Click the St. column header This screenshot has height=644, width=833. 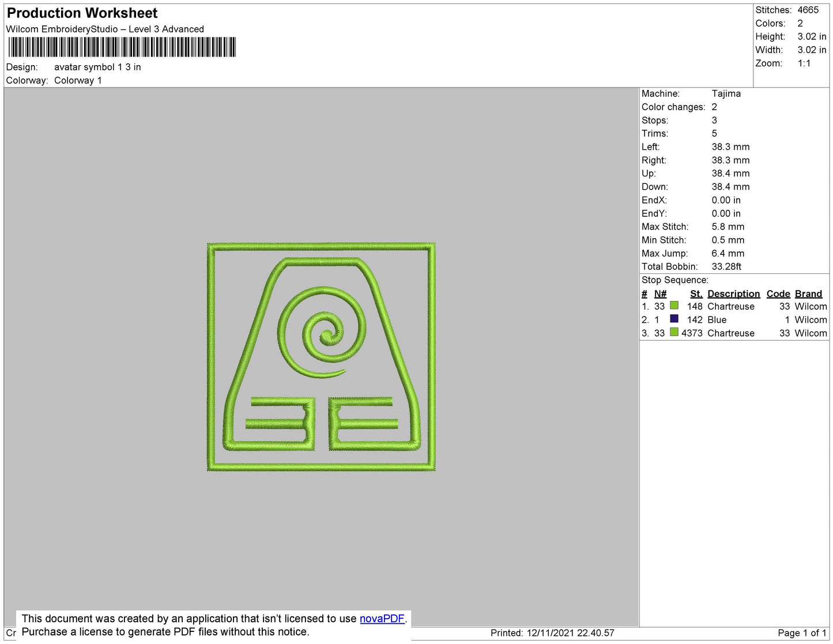coord(696,293)
